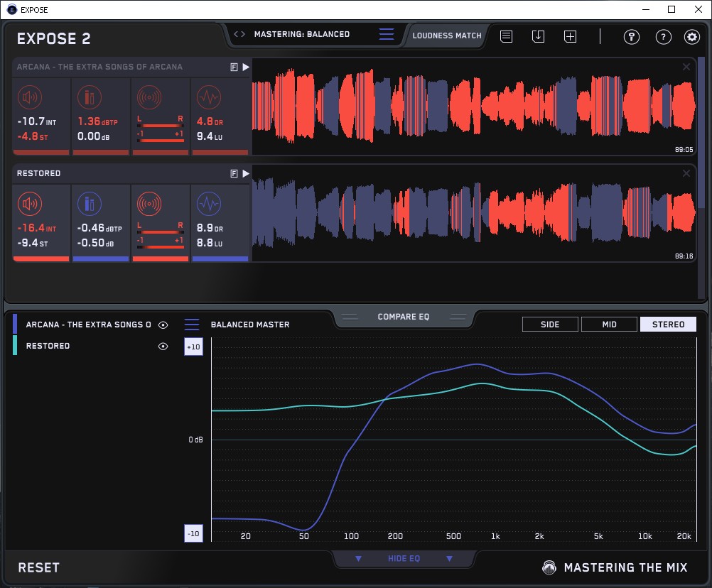The width and height of the screenshot is (712, 588).
Task: Click the -10 dB scale box
Action: click(193, 533)
